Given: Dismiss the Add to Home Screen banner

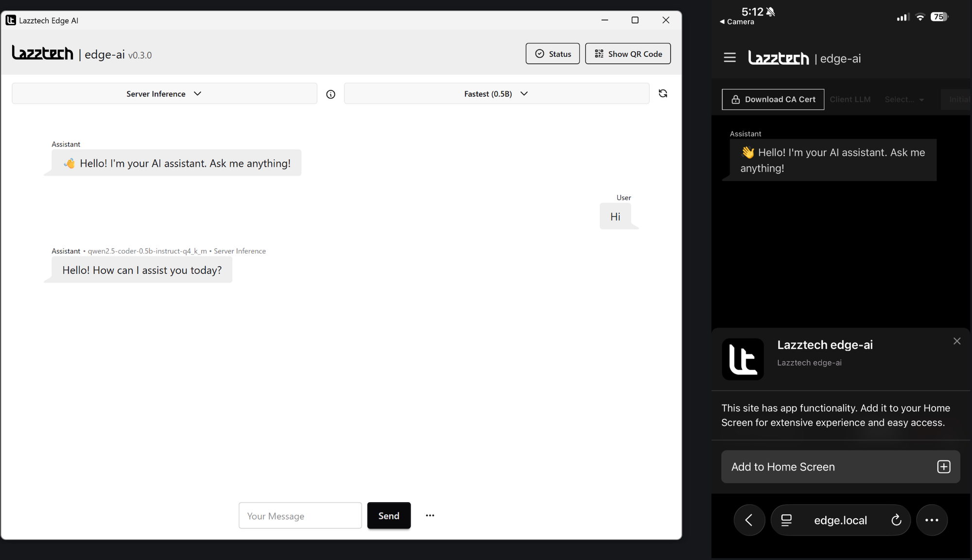Looking at the screenshot, I should point(956,341).
